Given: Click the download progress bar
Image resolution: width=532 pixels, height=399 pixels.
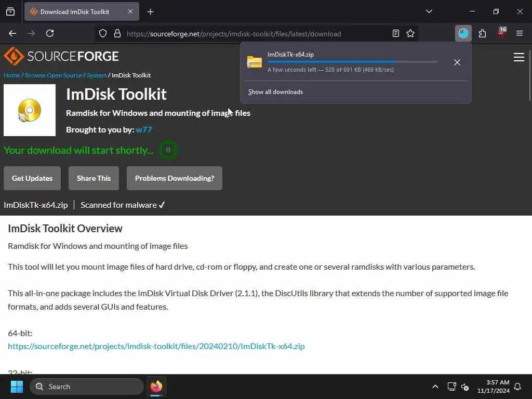Looking at the screenshot, I should click(x=352, y=62).
